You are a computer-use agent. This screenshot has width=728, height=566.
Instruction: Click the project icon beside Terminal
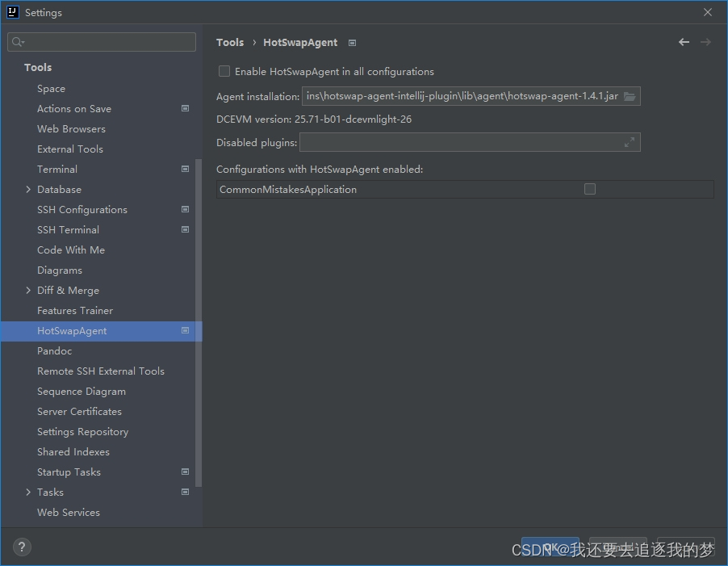tap(186, 169)
